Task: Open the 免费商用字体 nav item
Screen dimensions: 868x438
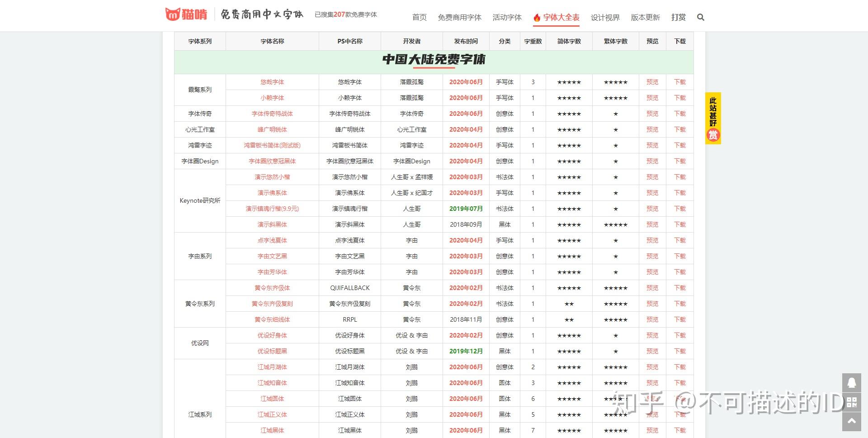Action: point(459,17)
